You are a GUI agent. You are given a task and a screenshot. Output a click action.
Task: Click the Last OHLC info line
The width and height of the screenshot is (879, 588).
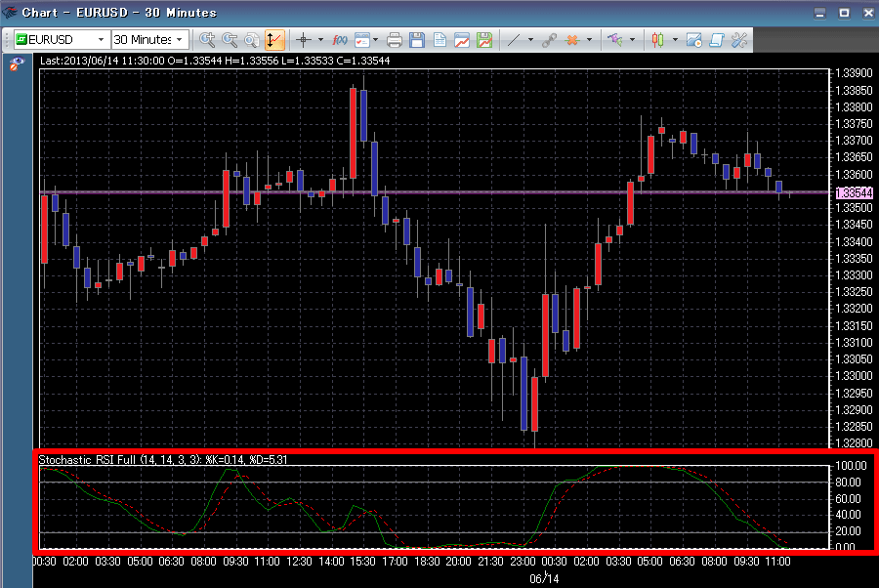tap(215, 61)
